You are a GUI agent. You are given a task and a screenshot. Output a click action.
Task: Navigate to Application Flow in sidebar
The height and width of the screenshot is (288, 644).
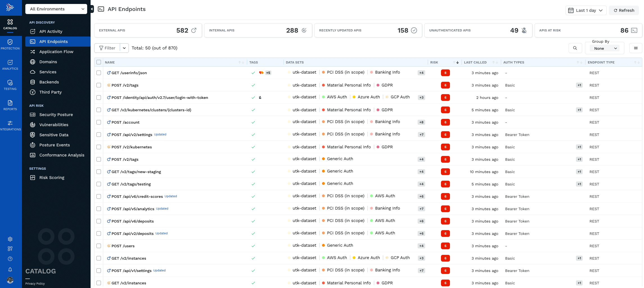pyautogui.click(x=56, y=52)
